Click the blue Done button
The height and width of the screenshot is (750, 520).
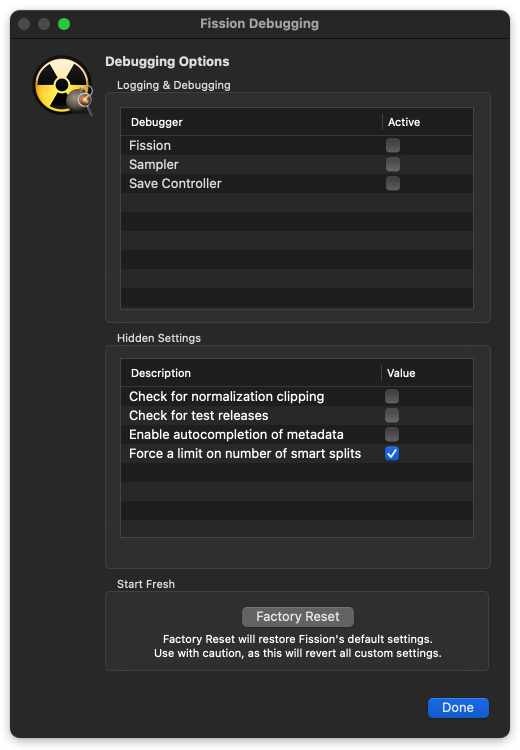458,708
